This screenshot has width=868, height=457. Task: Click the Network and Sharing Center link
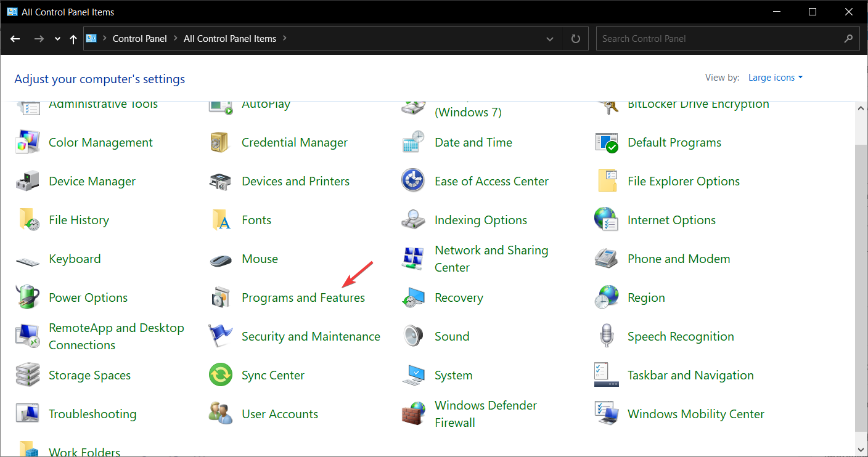click(491, 259)
